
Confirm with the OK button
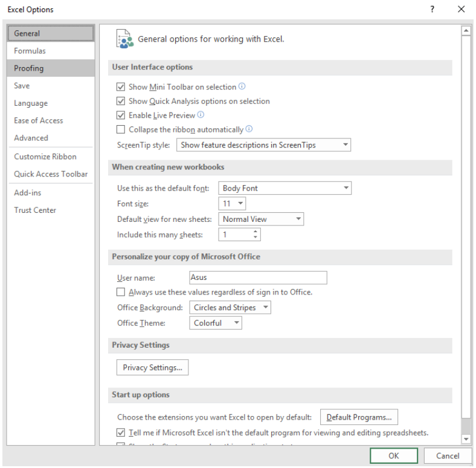(x=394, y=456)
